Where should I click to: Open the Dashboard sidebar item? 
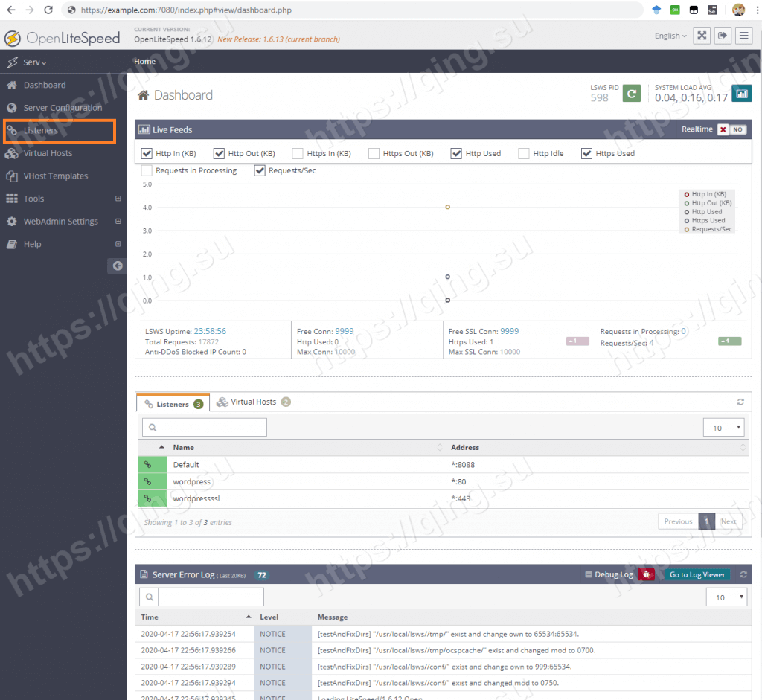tap(44, 85)
